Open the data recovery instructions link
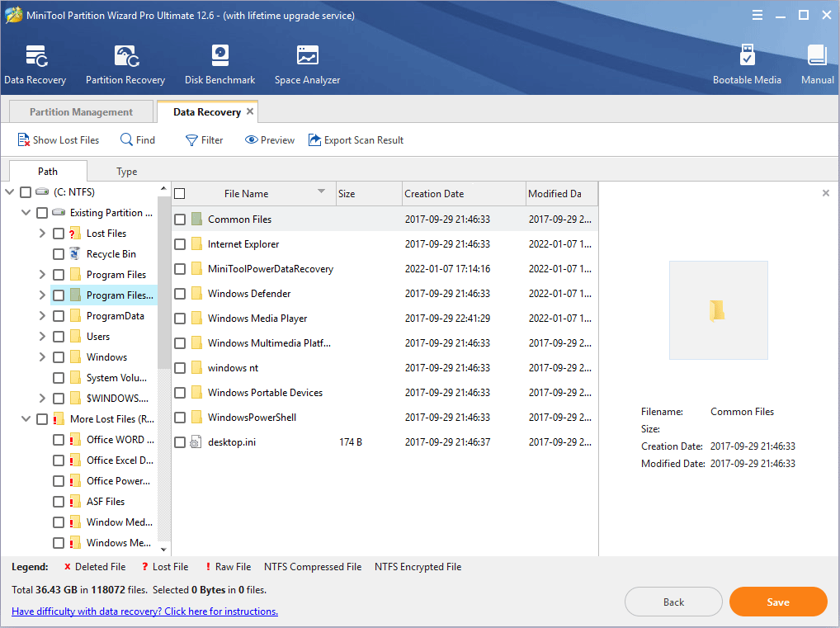This screenshot has height=628, width=840. click(x=144, y=611)
